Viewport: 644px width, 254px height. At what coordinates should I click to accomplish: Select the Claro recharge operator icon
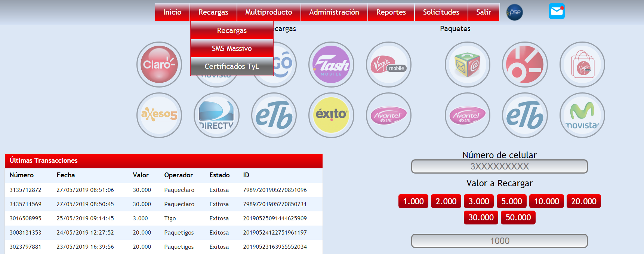159,64
